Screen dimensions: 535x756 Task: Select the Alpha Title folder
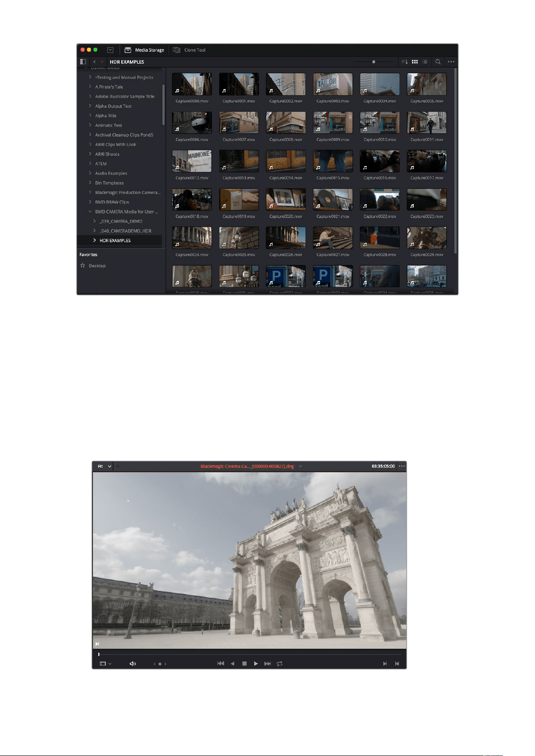[105, 116]
